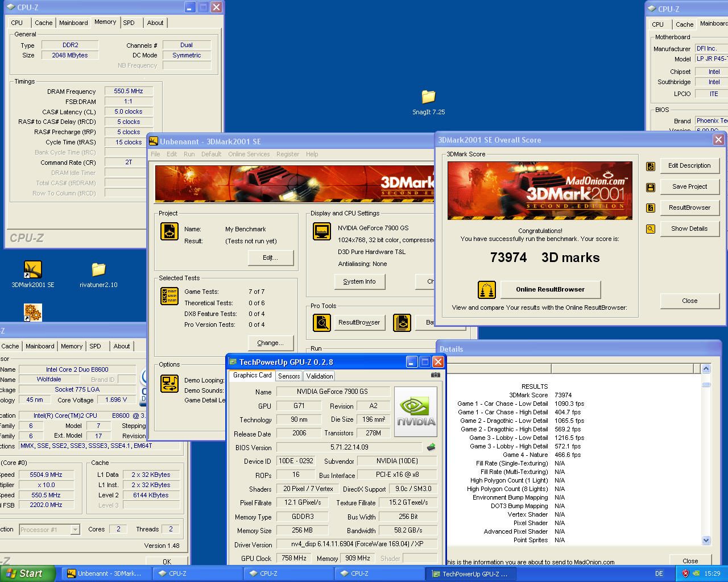Click the taskbar clock showing 15:29

click(712, 573)
